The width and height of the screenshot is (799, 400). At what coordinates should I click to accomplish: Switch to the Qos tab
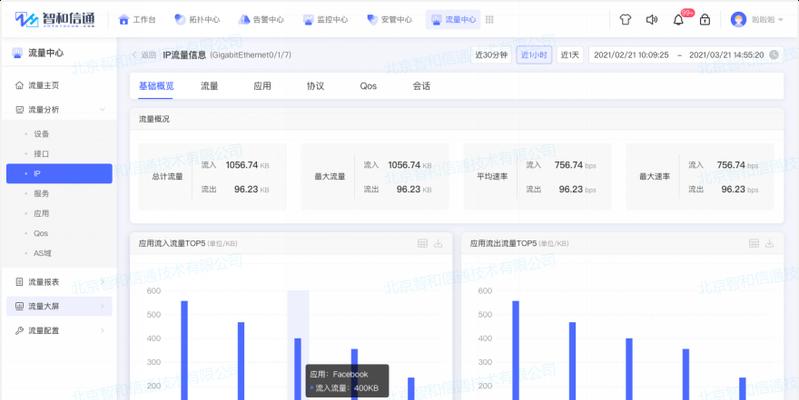(368, 86)
